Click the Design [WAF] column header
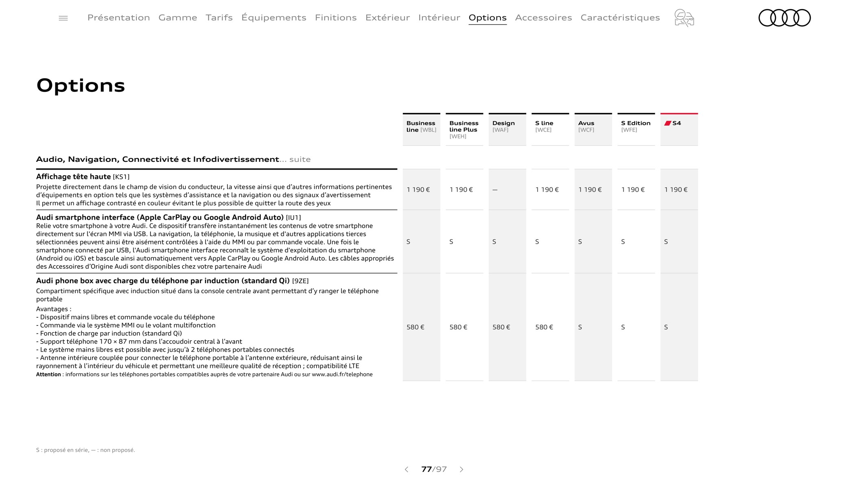Screen dimensions: 868x488 click(x=507, y=129)
